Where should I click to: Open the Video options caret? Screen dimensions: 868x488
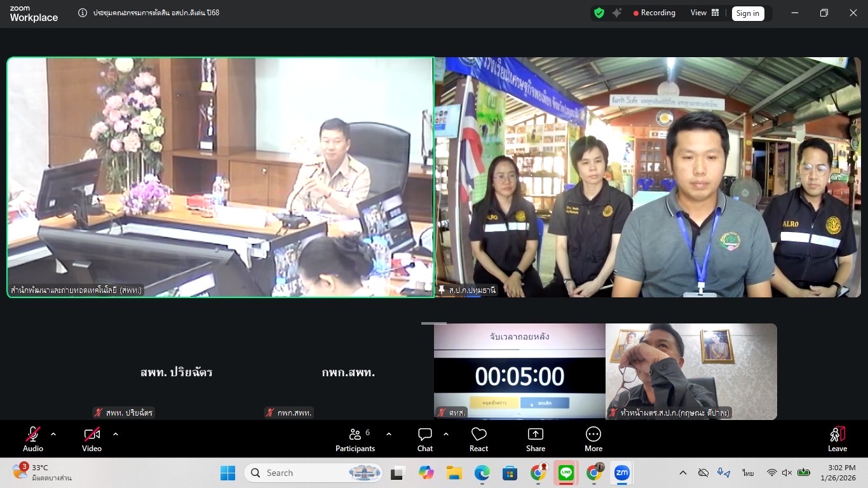(x=116, y=434)
